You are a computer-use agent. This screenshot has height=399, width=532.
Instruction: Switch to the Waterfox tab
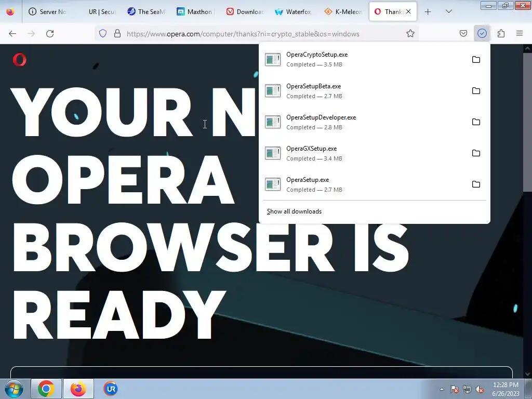(294, 12)
